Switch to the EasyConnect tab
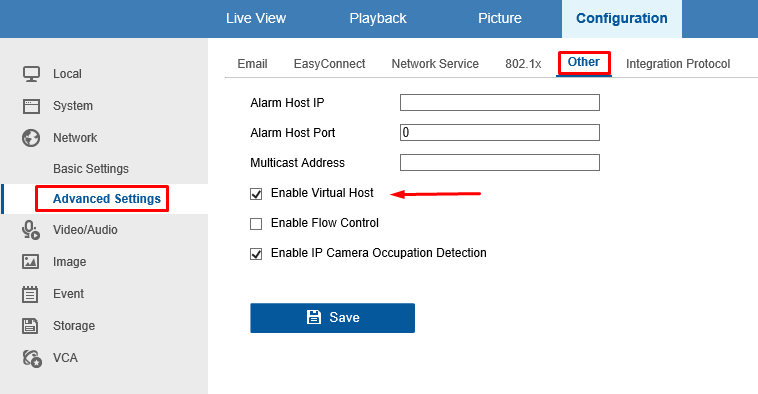The width and height of the screenshot is (758, 394). pyautogui.click(x=329, y=64)
